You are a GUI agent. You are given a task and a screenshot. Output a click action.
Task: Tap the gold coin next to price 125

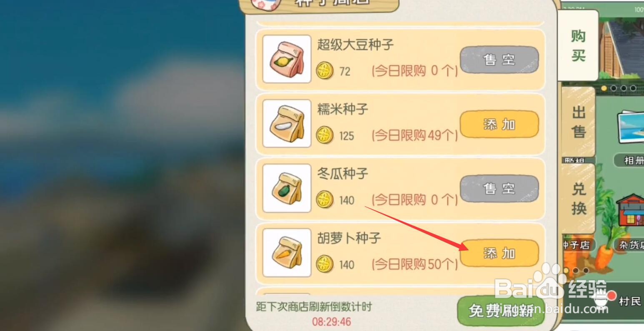tap(325, 136)
